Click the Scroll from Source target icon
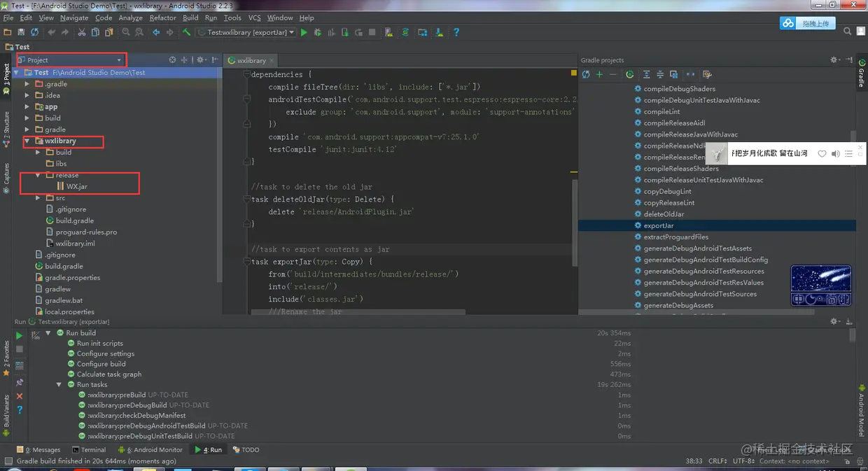Image resolution: width=868 pixels, height=471 pixels. click(172, 60)
